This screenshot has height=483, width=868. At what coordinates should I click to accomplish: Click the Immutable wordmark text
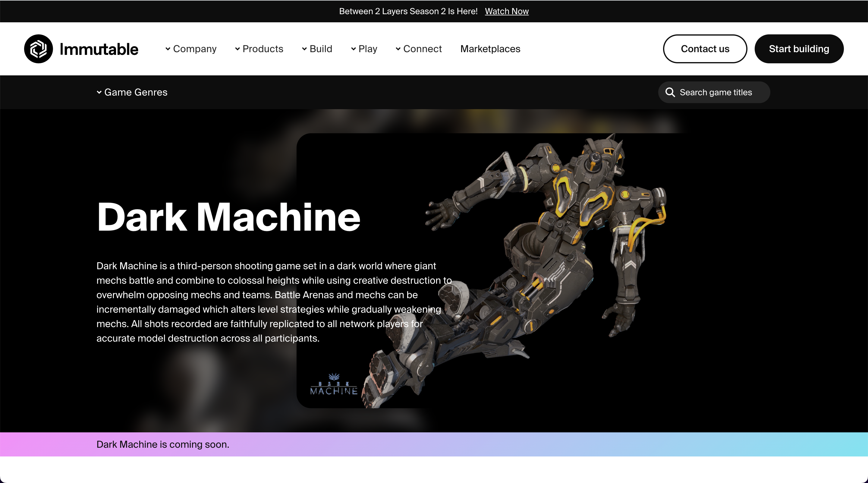[99, 49]
